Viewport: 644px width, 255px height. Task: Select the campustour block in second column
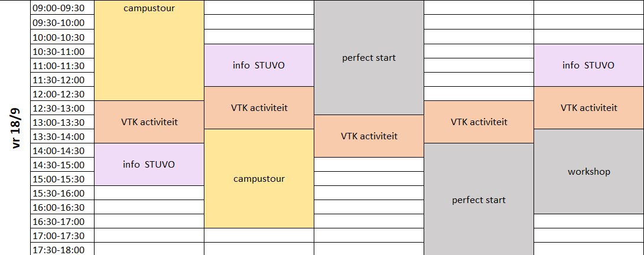[259, 179]
